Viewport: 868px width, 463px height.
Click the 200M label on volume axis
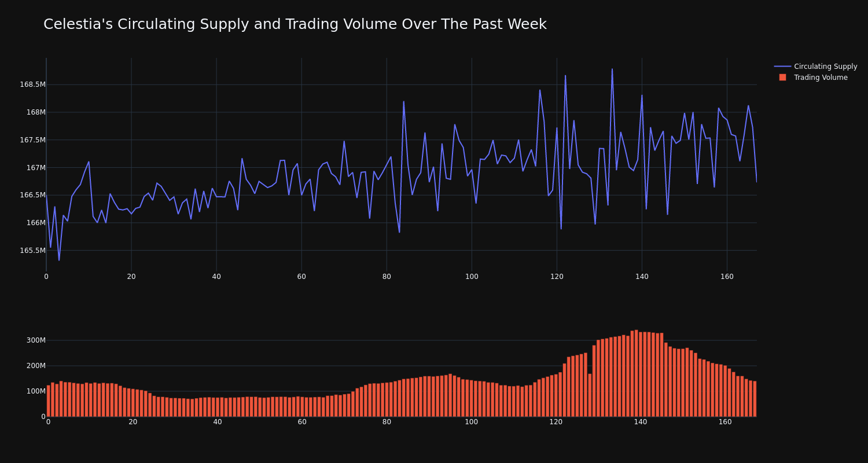click(x=36, y=366)
